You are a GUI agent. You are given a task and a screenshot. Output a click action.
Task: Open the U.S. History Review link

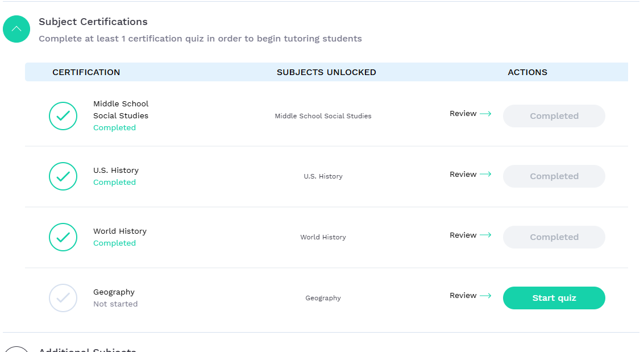463,175
